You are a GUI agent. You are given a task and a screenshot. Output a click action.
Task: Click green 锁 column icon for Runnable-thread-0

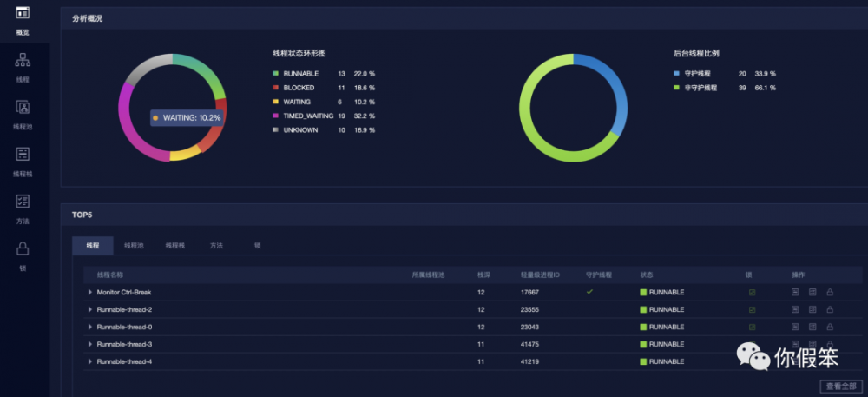pyautogui.click(x=752, y=327)
